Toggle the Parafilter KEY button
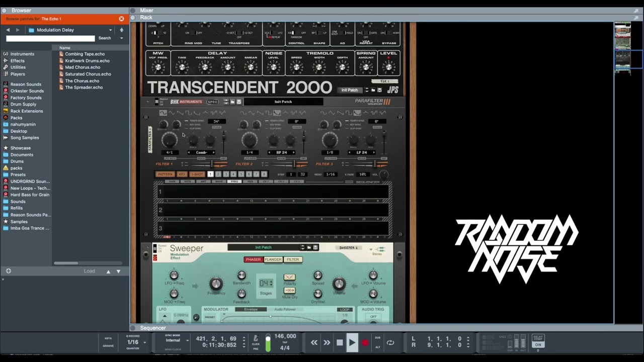644x362 pixels. tap(182, 174)
